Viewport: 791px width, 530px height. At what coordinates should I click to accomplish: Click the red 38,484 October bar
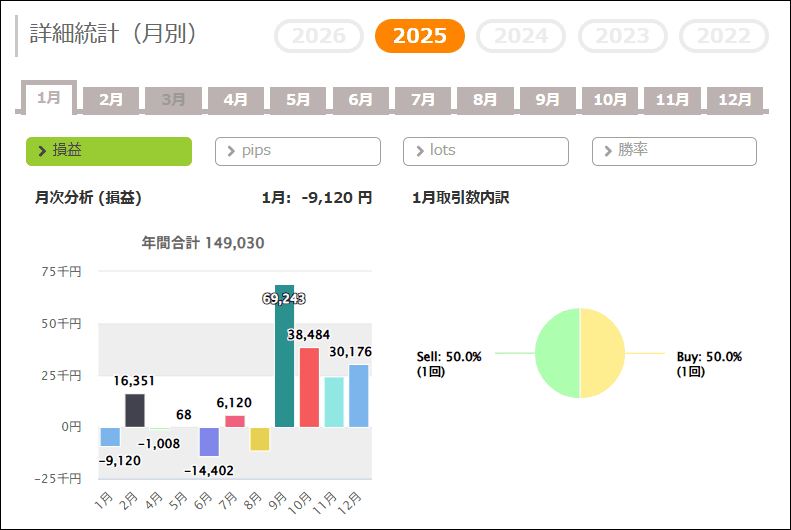(309, 387)
